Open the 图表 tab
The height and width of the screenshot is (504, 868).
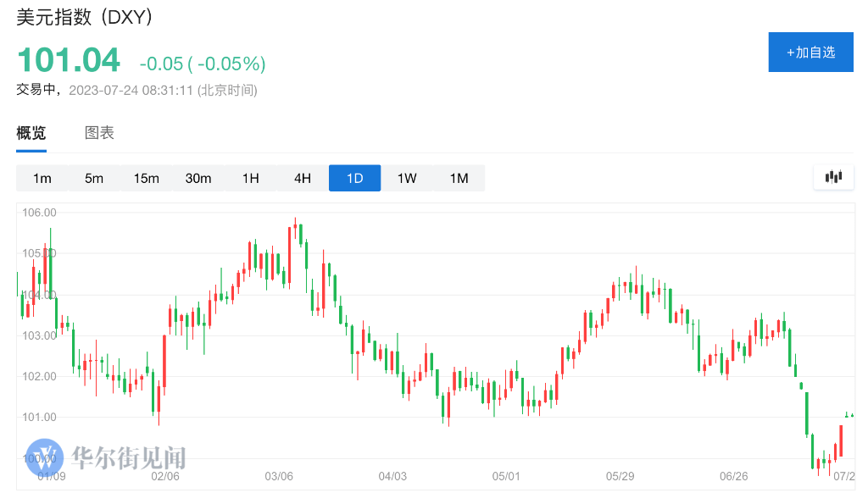99,133
